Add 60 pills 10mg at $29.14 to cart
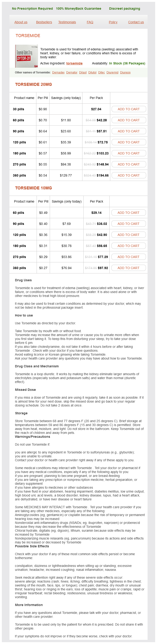157x644 pixels. click(x=128, y=213)
